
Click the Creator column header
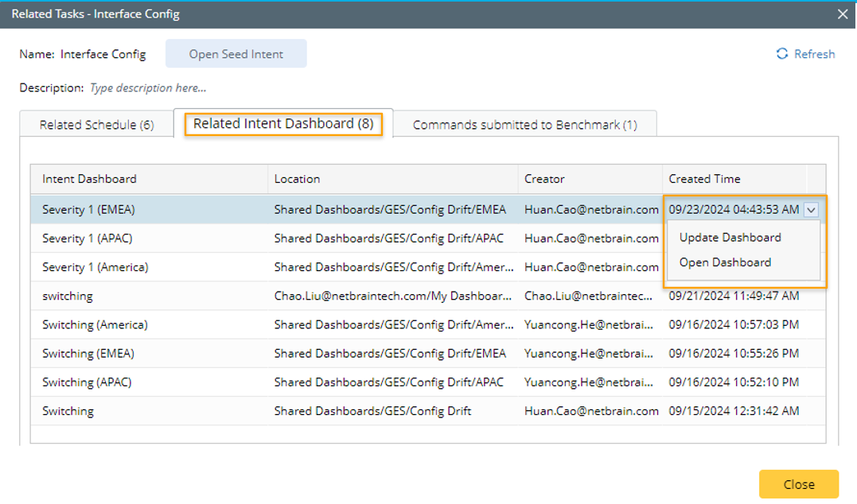coord(544,179)
